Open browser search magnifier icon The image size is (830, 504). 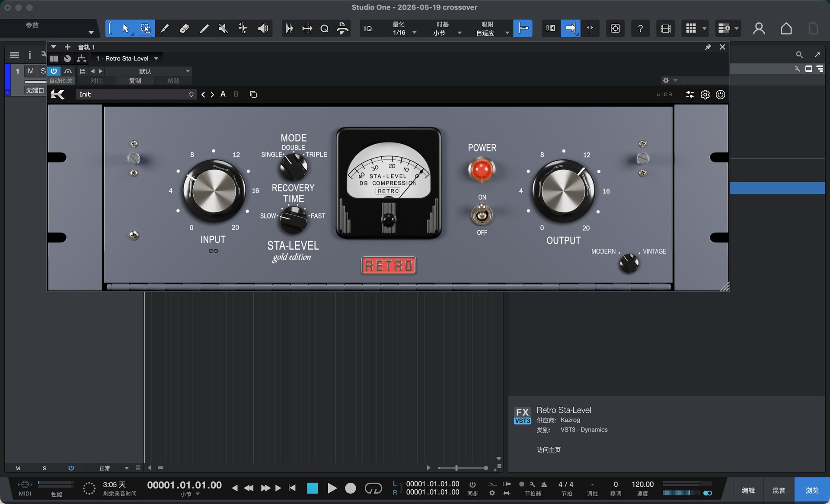tap(799, 54)
